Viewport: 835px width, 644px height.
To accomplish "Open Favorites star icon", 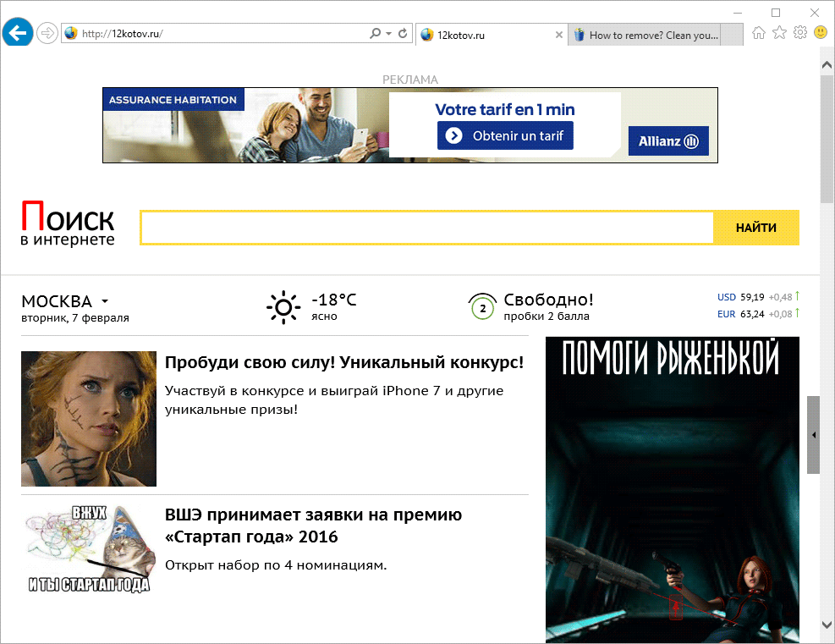I will tap(779, 33).
